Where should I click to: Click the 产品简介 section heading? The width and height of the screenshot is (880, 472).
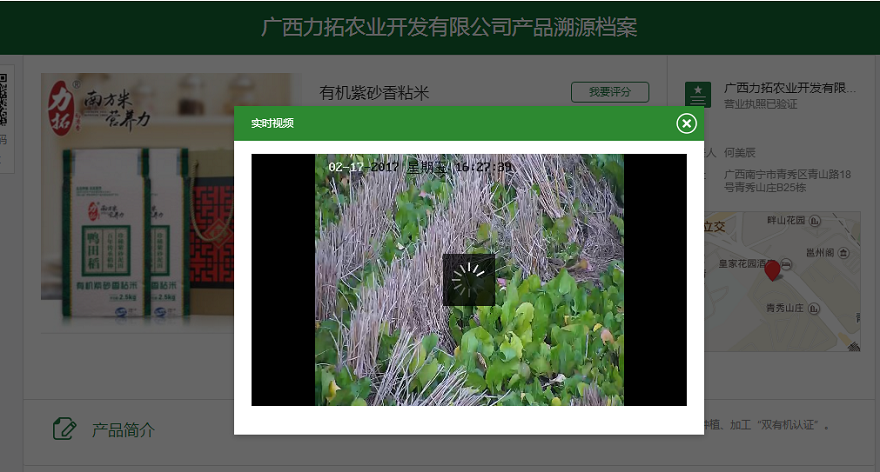click(x=123, y=430)
